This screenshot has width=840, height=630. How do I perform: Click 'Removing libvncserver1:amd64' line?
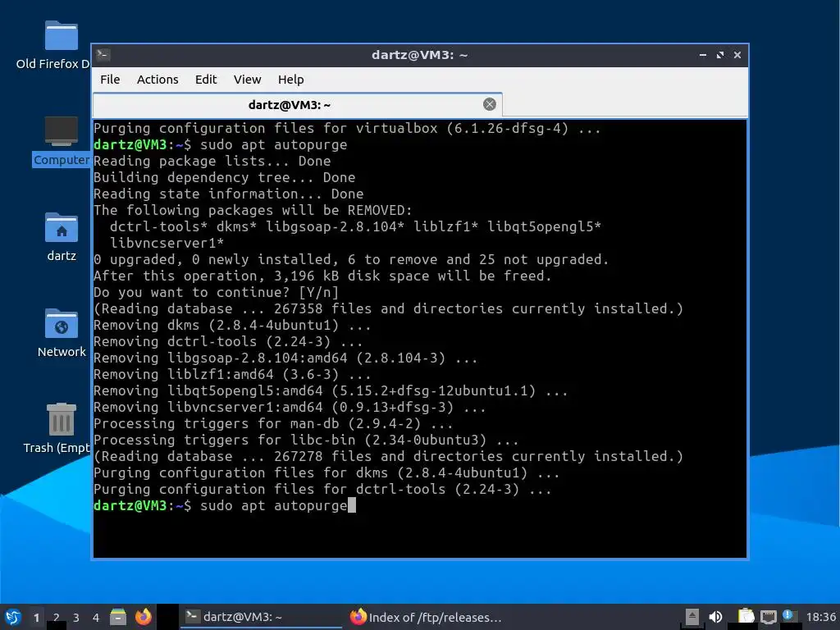click(290, 407)
